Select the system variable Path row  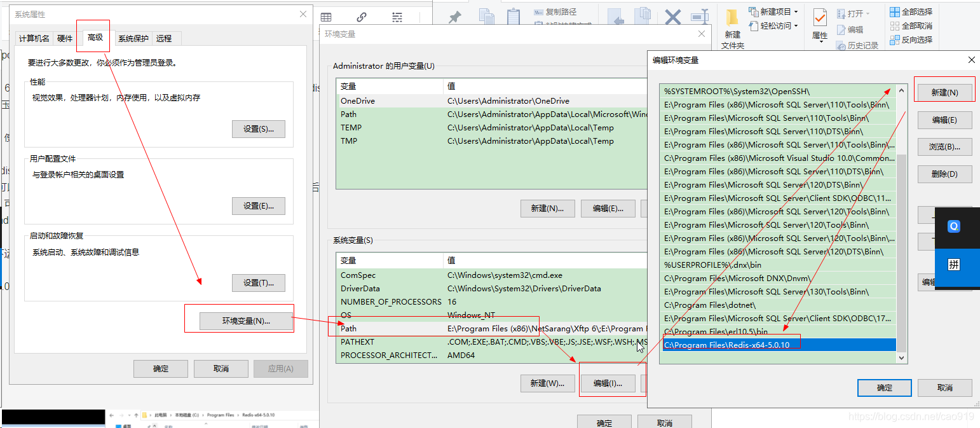click(x=493, y=329)
